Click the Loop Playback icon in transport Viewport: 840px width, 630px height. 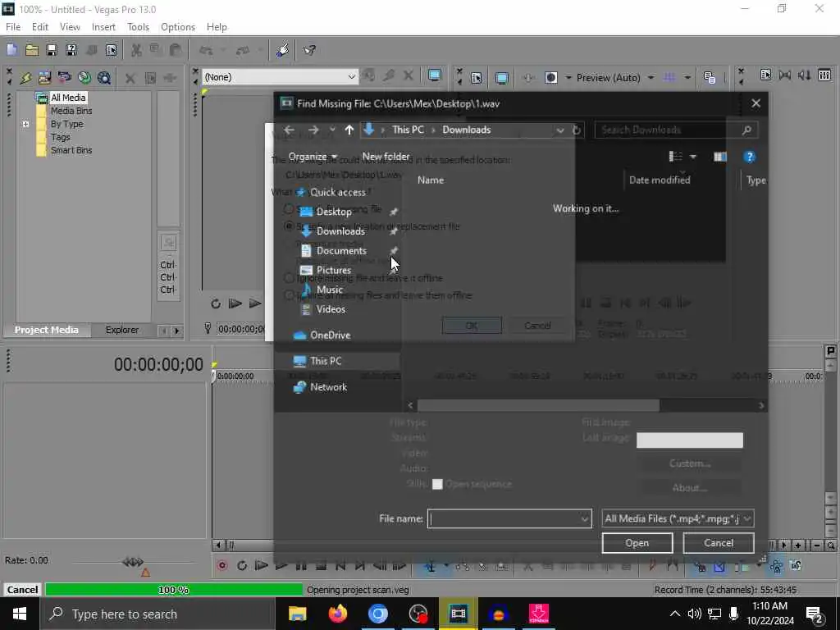click(x=242, y=566)
